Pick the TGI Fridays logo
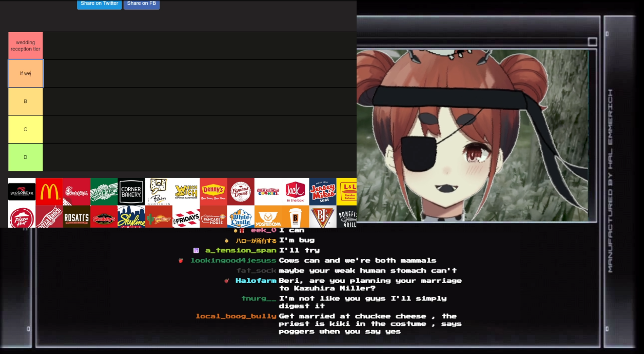644x354 pixels. [x=186, y=217]
